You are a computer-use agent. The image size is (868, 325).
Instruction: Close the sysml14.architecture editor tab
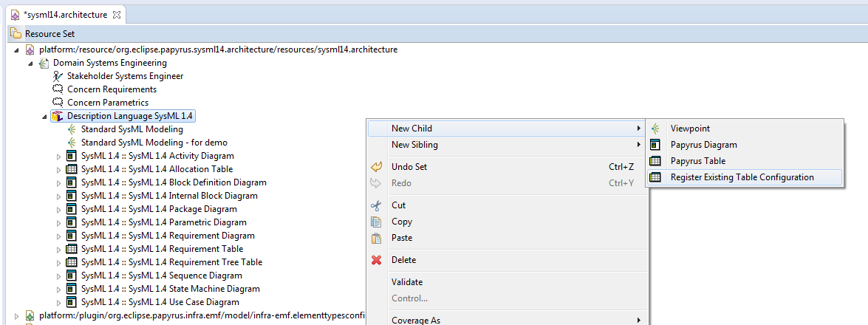point(117,14)
